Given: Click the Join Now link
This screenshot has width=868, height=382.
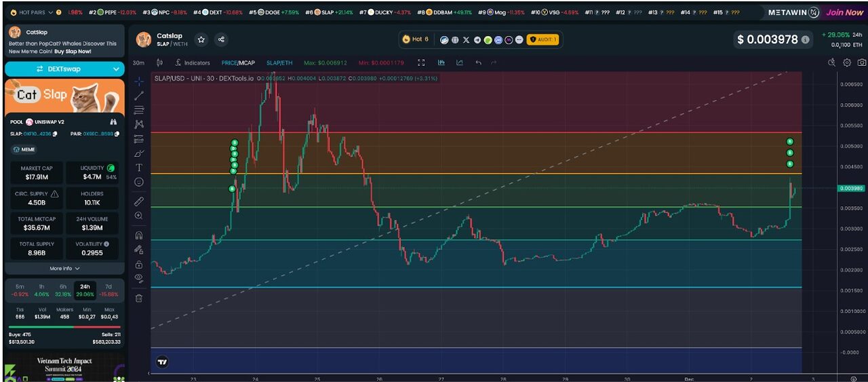Looking at the screenshot, I should pyautogui.click(x=844, y=12).
